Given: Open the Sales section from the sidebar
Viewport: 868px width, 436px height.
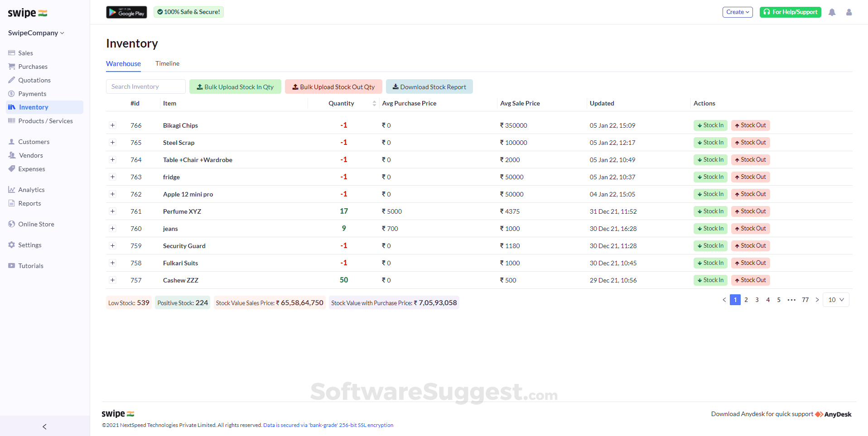Looking at the screenshot, I should pos(25,53).
